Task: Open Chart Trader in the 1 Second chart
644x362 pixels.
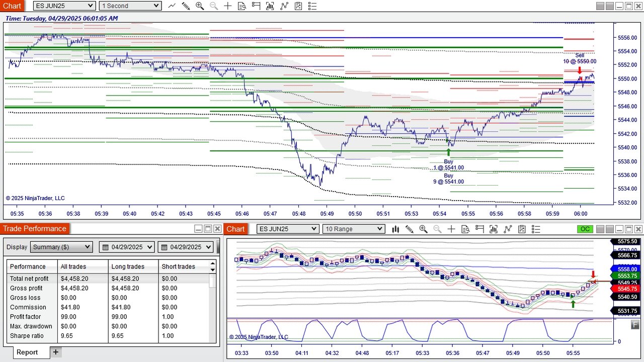Action: click(256, 6)
